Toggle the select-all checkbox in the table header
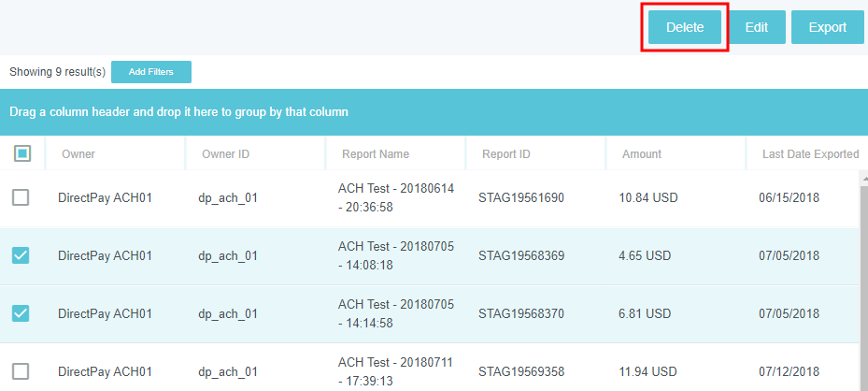 coord(22,154)
